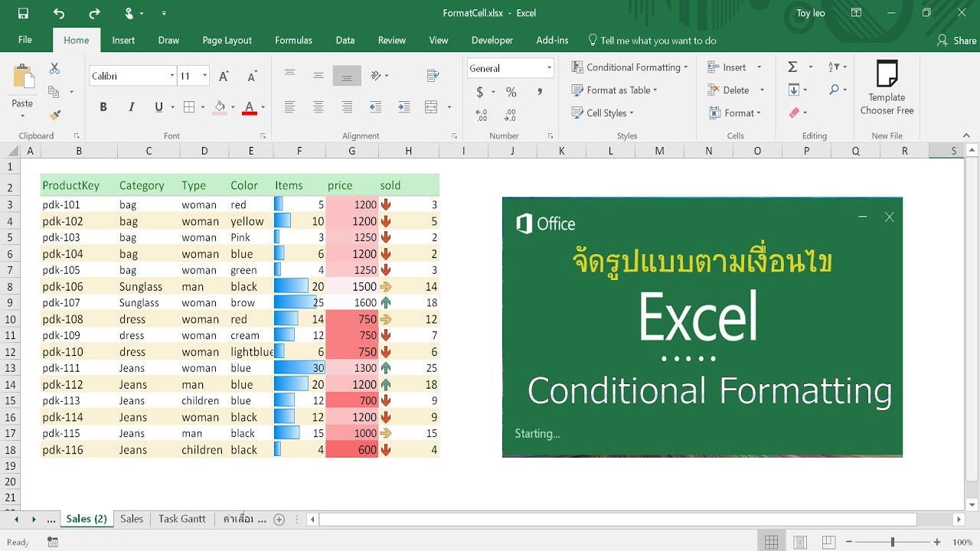Click the Orientation text rotation icon
980x551 pixels.
coord(376,75)
